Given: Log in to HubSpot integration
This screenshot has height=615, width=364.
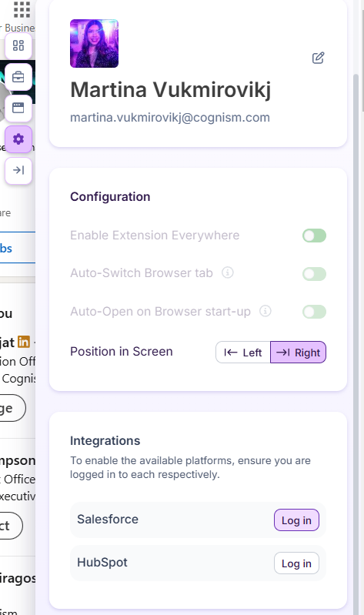Looking at the screenshot, I should [x=296, y=563].
